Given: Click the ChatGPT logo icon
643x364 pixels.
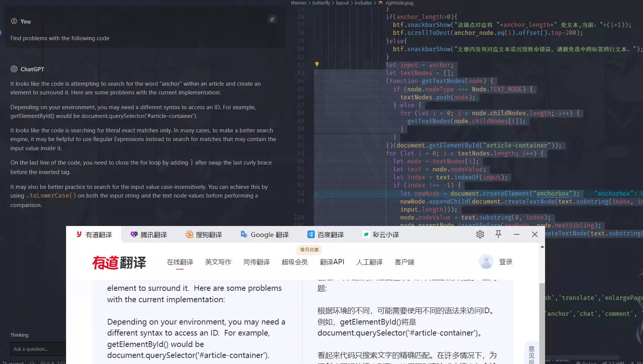Looking at the screenshot, I should pos(14,69).
